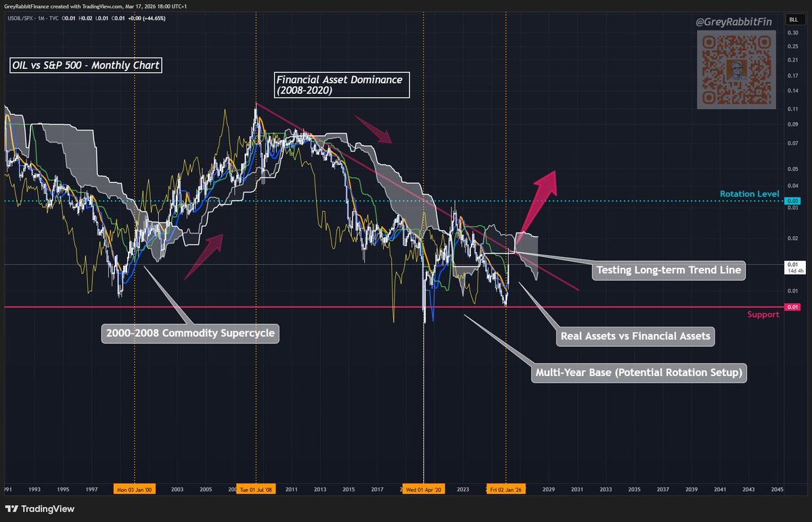Click the 2045 label on time axis
812x522 pixels.
777,489
